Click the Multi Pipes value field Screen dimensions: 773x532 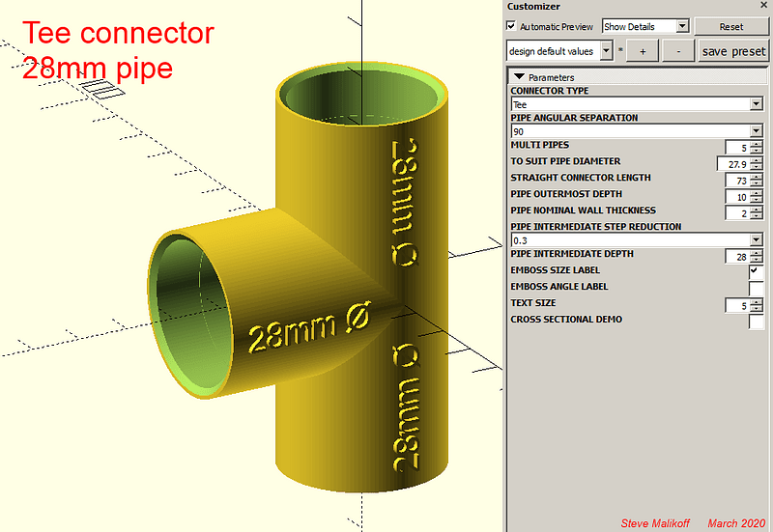coord(737,148)
